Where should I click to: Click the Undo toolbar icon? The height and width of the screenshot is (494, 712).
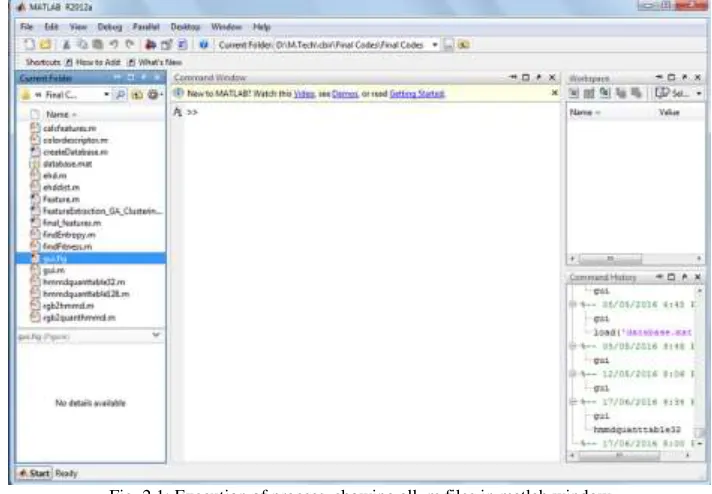[114, 44]
